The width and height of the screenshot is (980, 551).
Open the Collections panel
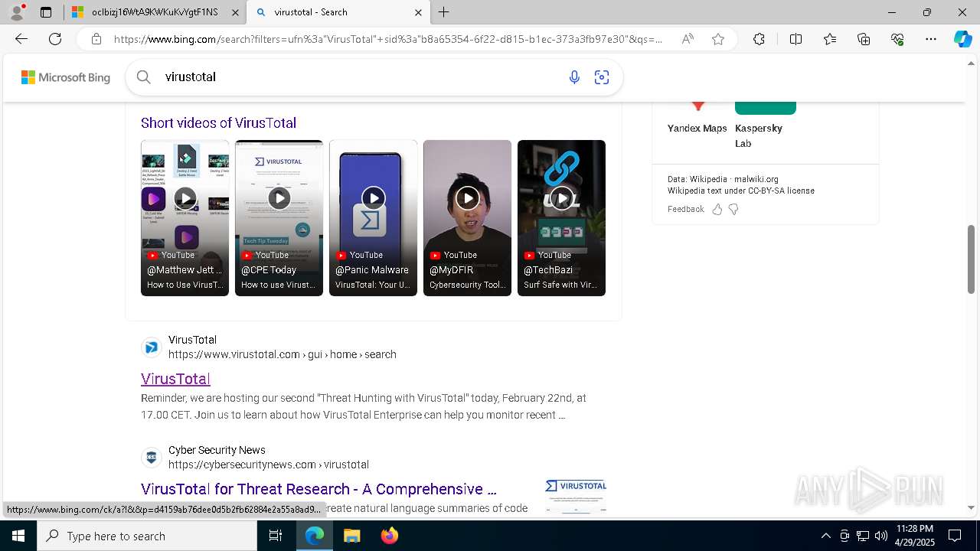[864, 39]
